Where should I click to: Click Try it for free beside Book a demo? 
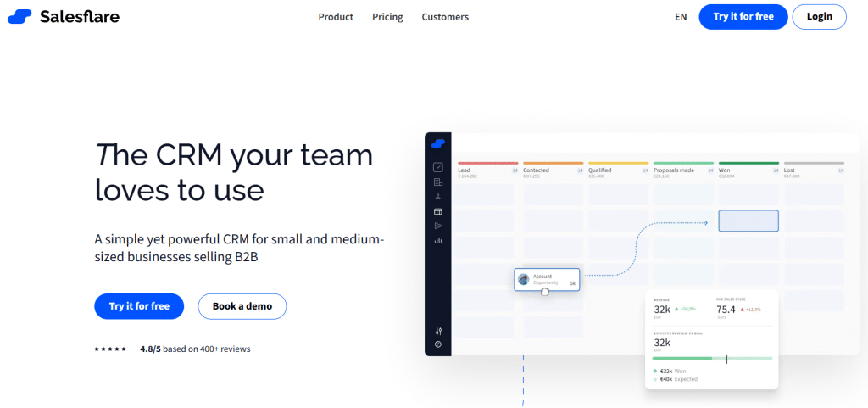coord(139,306)
